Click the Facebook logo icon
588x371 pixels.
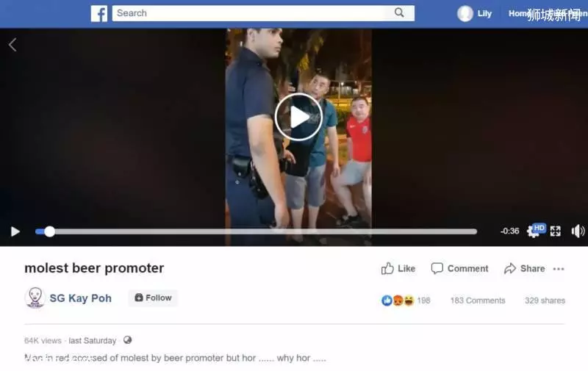tap(99, 13)
